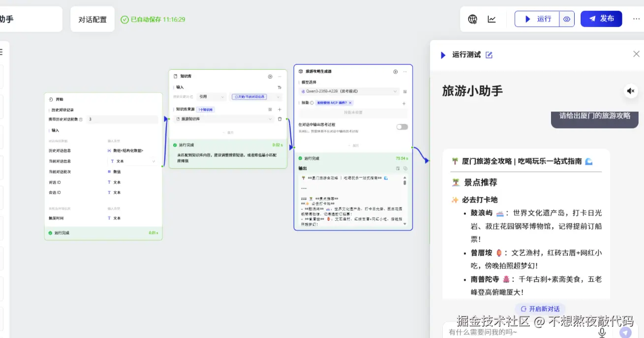Click the model settings icon beside Qwen3 dropdown
The width and height of the screenshot is (644, 338).
pos(405,92)
